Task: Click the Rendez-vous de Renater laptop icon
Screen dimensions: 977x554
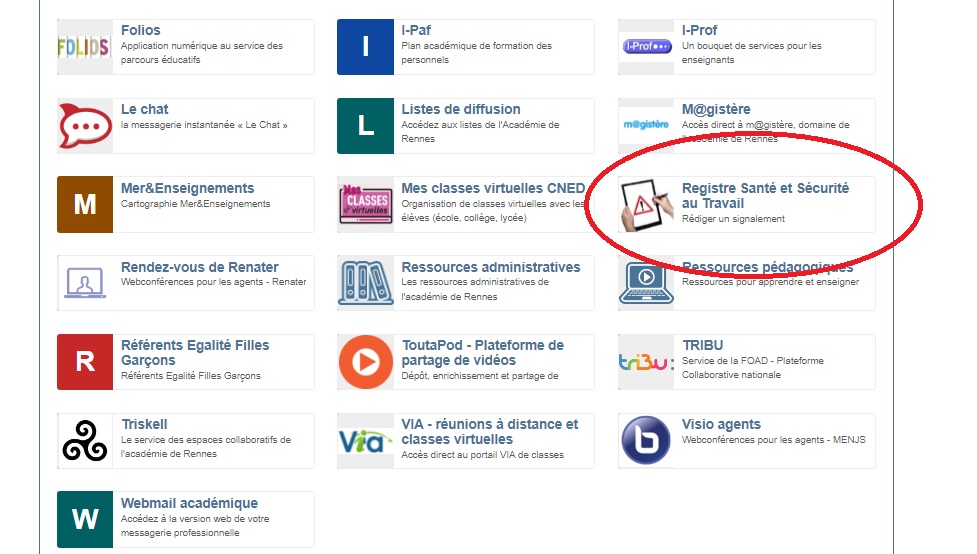Action: coord(85,283)
